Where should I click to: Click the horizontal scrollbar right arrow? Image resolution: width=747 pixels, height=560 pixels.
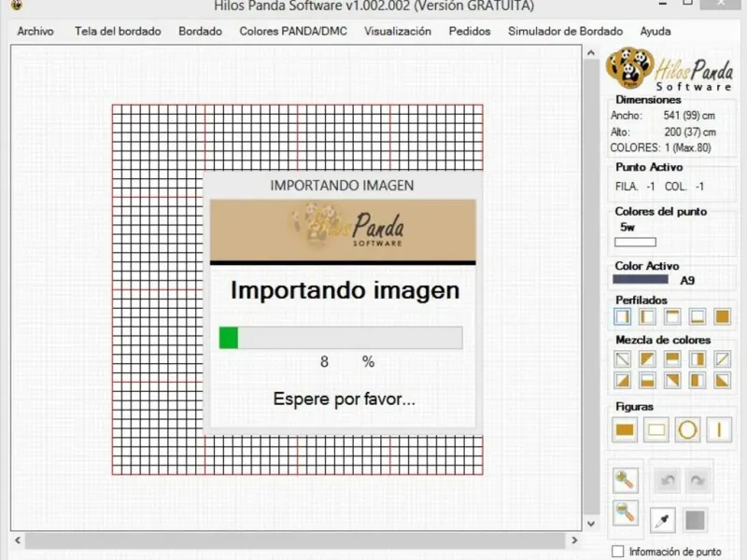tap(574, 540)
